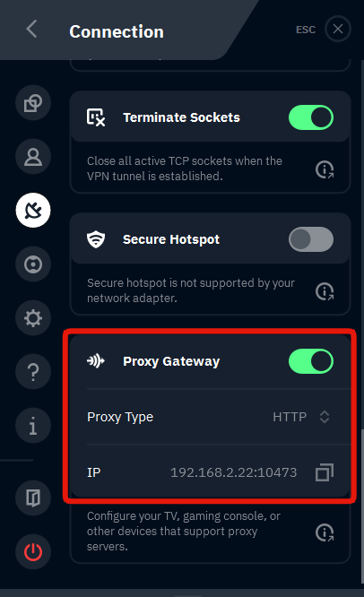Click the open-book icon in sidebar

tap(33, 497)
